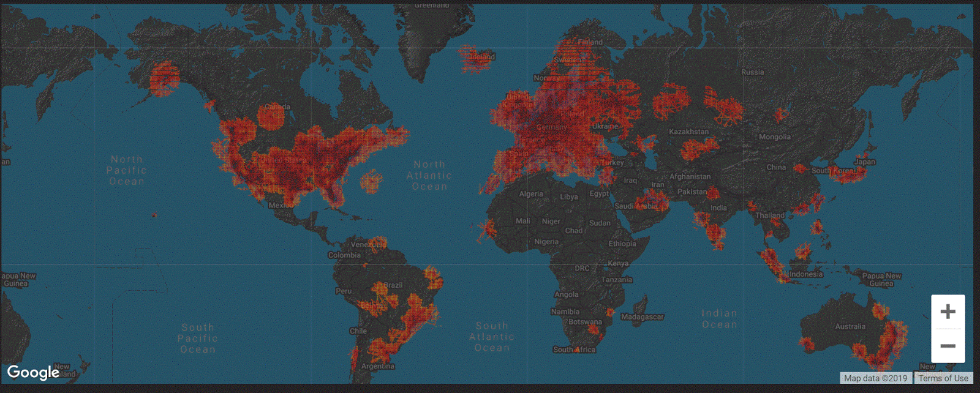Click the Algeria country label

click(531, 194)
